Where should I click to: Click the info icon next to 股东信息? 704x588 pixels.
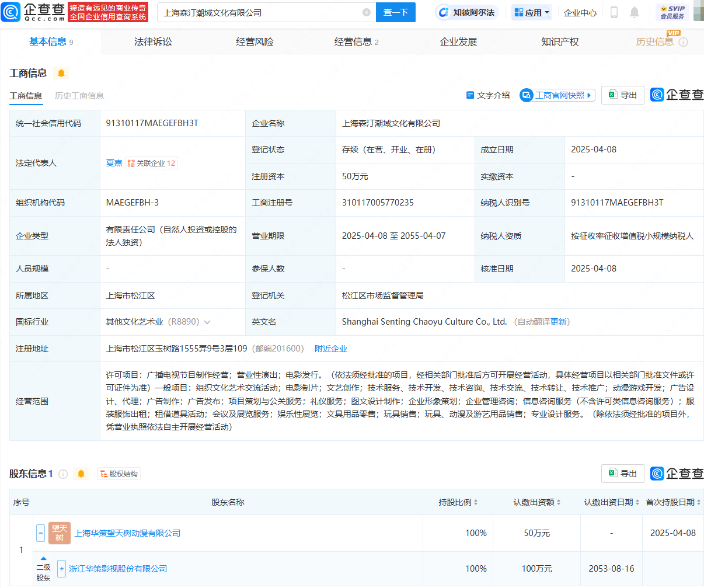tap(63, 474)
